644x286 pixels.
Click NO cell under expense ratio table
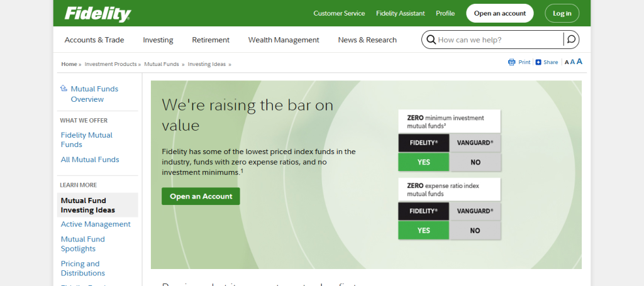pos(475,230)
